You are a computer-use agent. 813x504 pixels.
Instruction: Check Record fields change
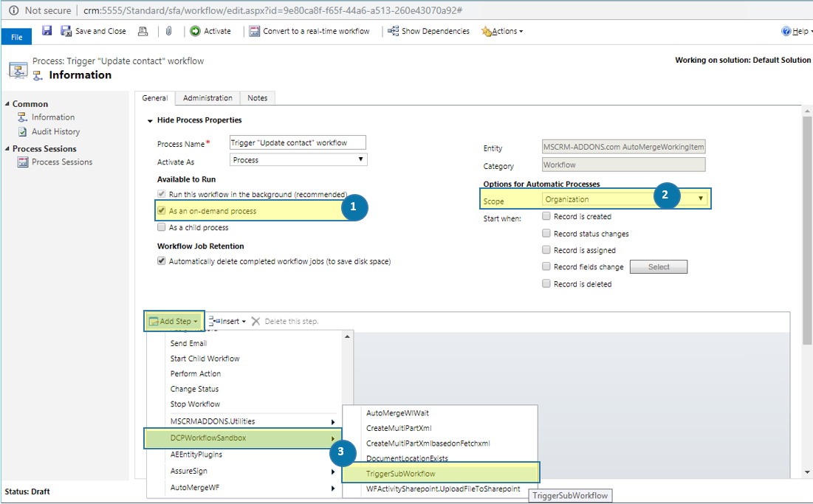[546, 266]
